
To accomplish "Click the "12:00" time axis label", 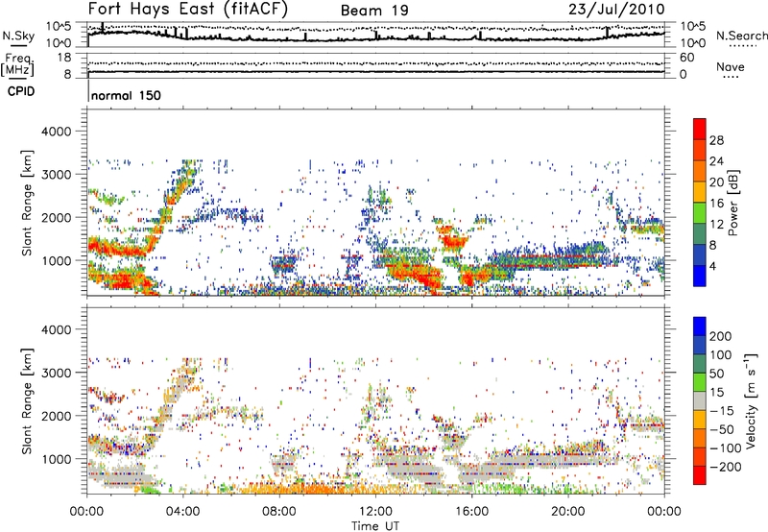I will click(x=375, y=512).
